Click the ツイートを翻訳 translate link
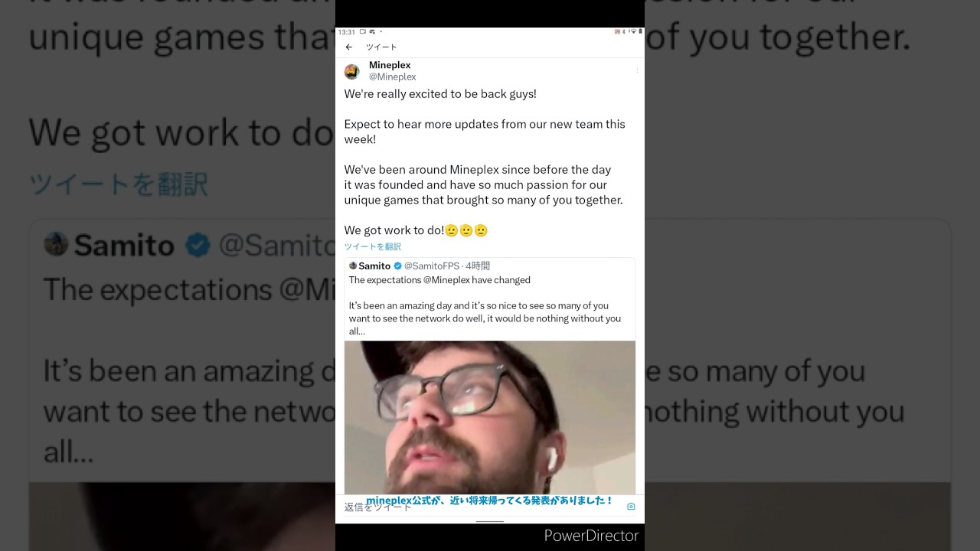This screenshot has height=551, width=980. [372, 246]
